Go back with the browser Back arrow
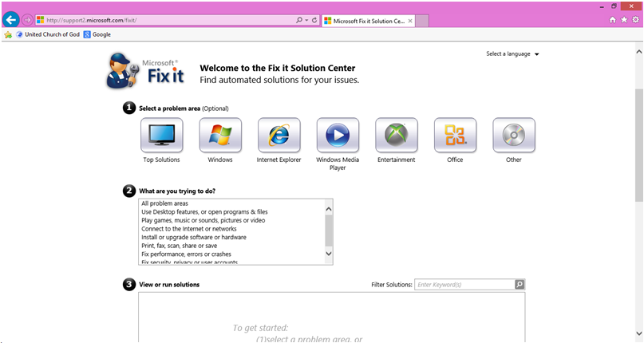This screenshot has width=644, height=343. [11, 19]
